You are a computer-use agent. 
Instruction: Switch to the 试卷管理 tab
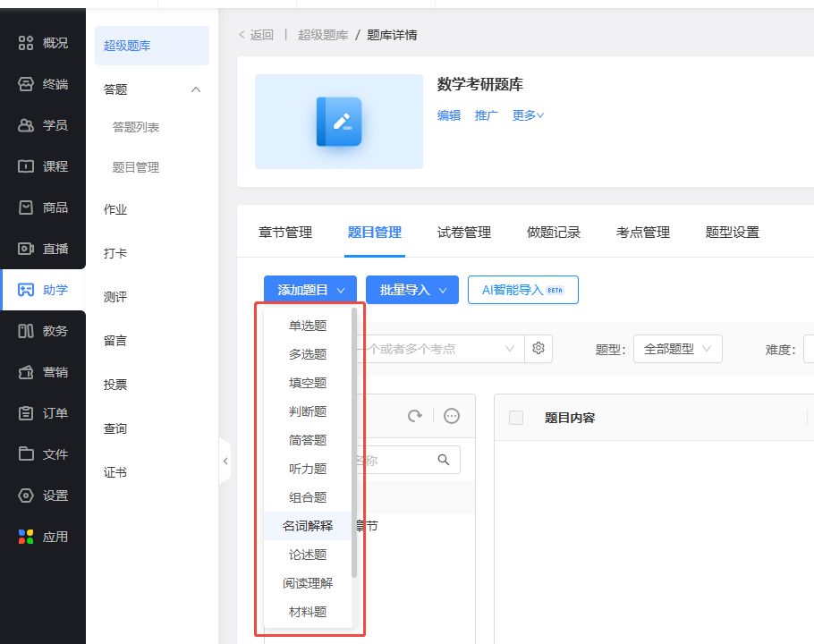[464, 233]
